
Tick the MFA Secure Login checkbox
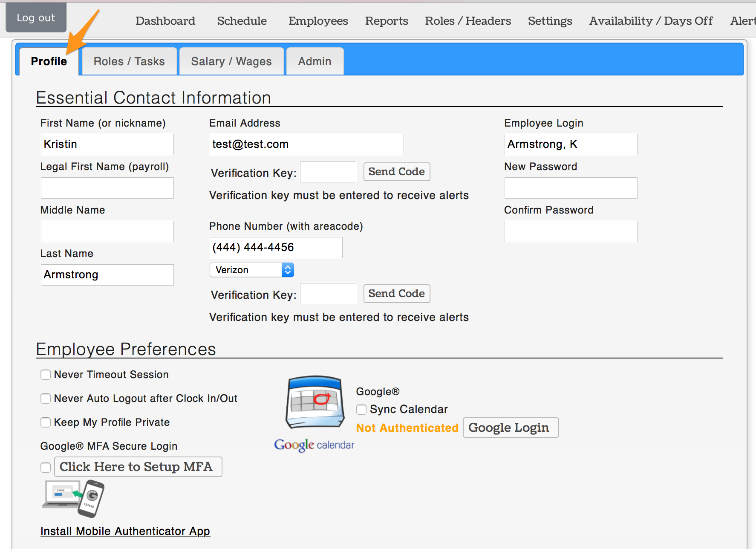click(46, 468)
